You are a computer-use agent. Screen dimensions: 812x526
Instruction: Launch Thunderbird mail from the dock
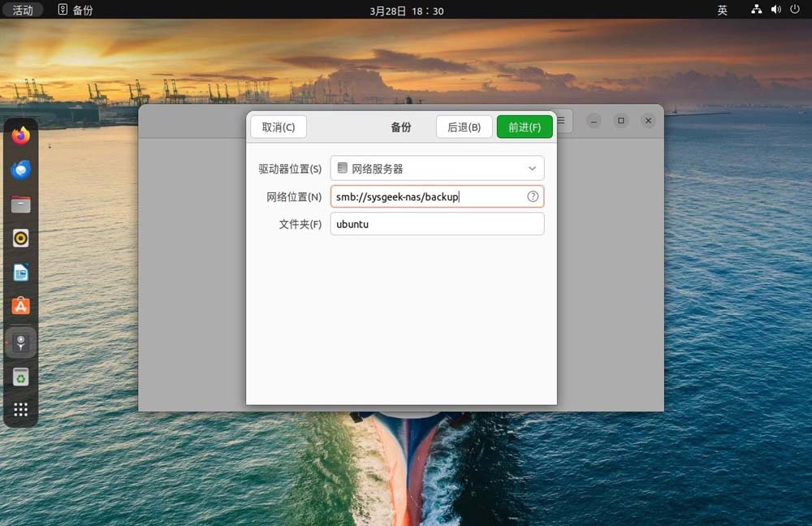tap(21, 170)
